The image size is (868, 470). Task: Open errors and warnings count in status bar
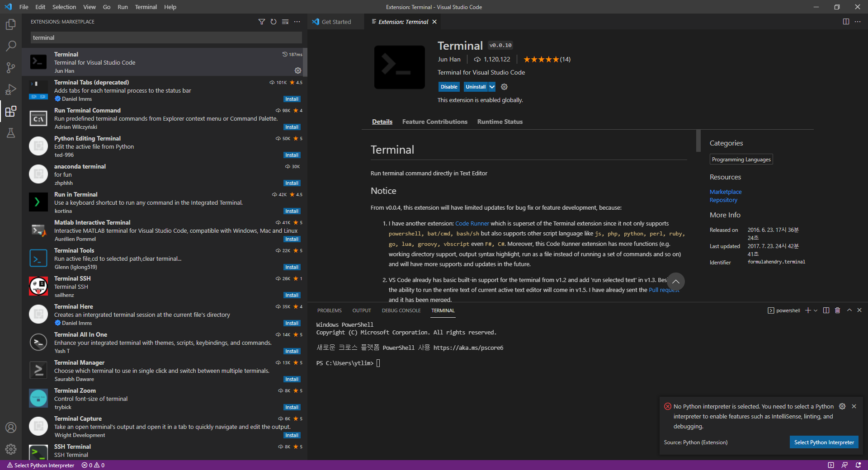tap(93, 465)
